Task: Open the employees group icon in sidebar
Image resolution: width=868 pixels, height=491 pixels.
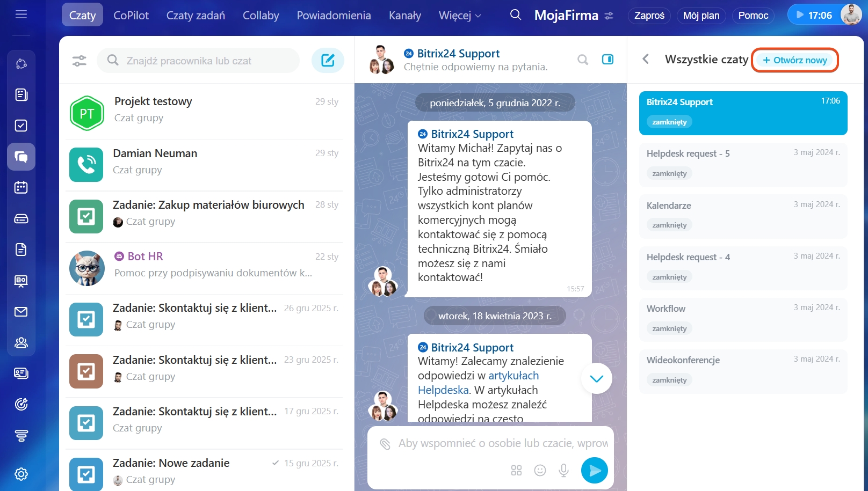Action: (21, 342)
